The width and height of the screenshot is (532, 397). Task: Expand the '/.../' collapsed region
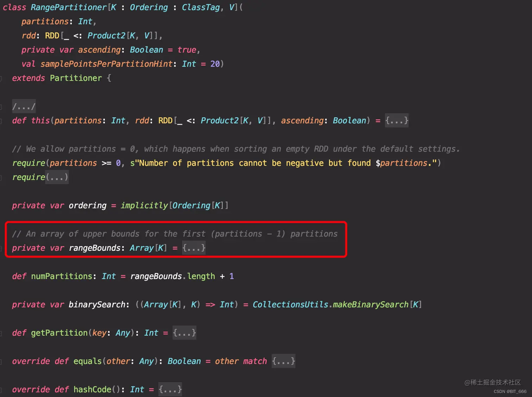[23, 106]
